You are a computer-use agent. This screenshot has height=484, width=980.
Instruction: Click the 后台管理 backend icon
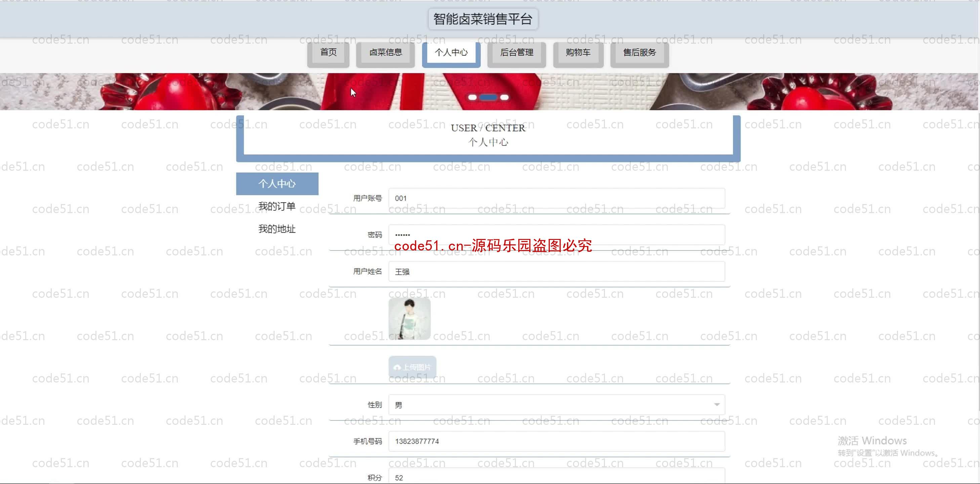click(516, 52)
